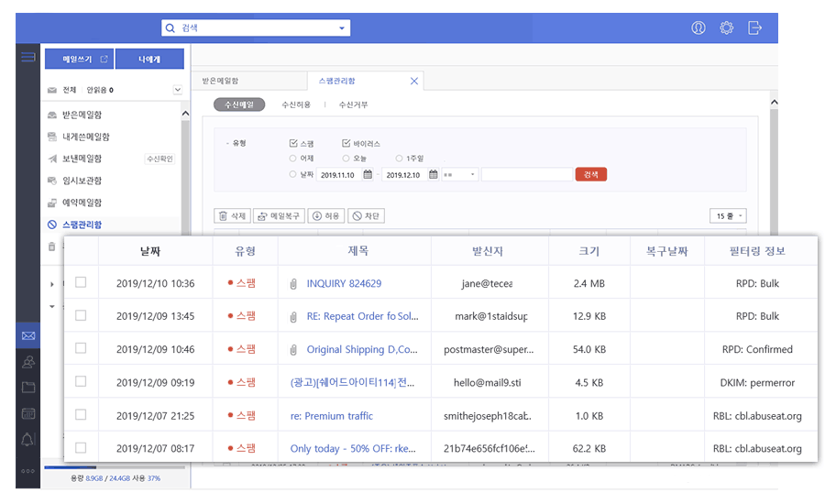Viewport: 825px width, 504px height.
Task: Open calendar icon in left rail
Action: click(27, 413)
